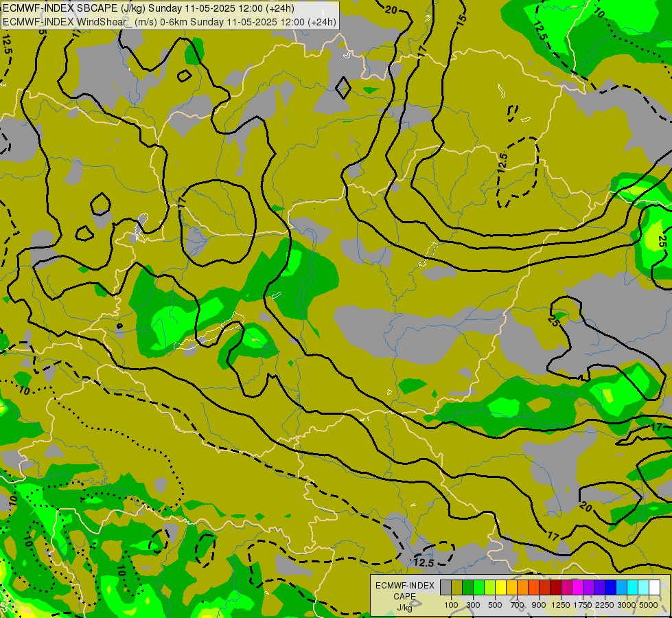This screenshot has width=672, height=618.
Task: Click the 12.5 contour label beside the legend box
Action: click(424, 562)
